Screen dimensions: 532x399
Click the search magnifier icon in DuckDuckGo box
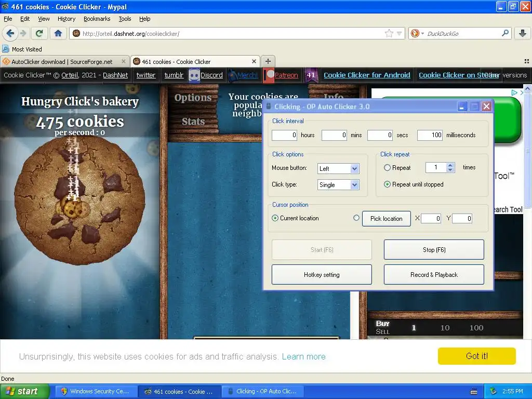coord(505,33)
